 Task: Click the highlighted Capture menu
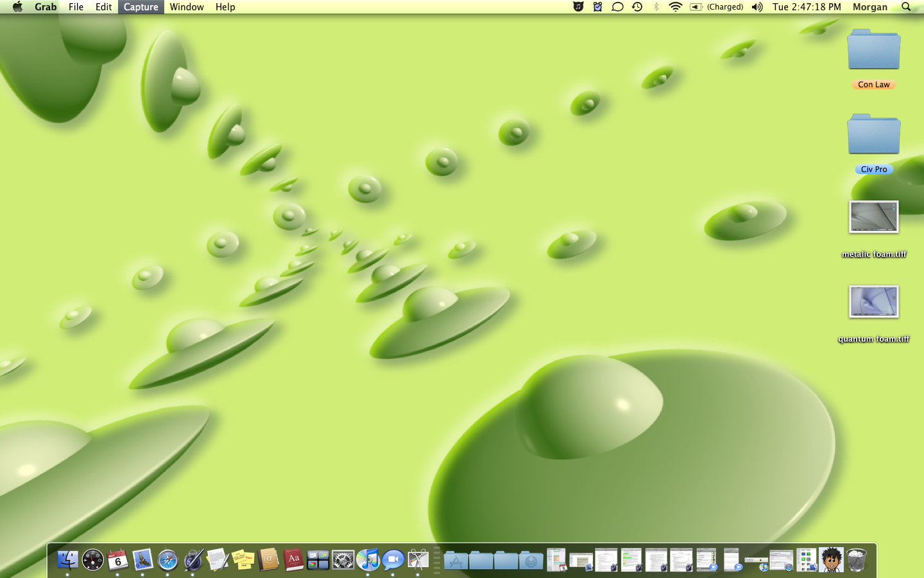[141, 7]
